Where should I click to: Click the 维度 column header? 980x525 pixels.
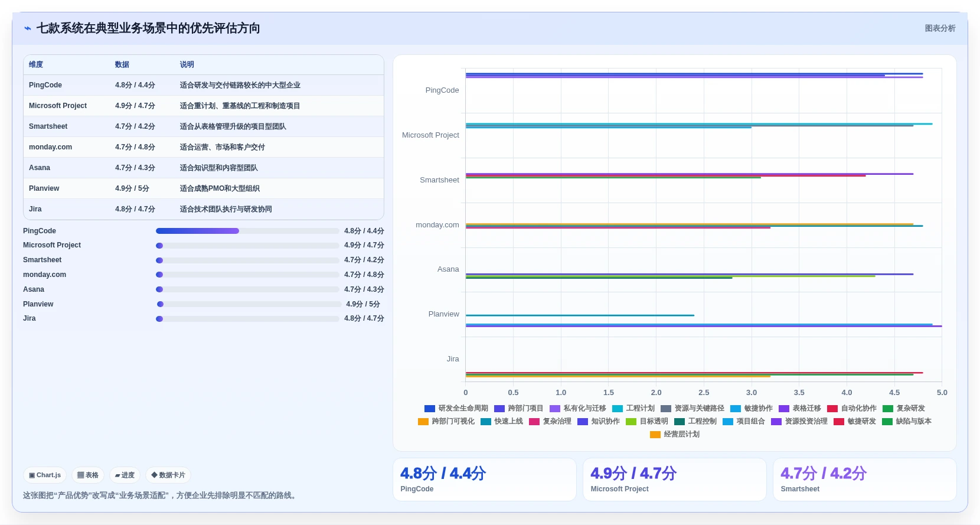pyautogui.click(x=36, y=64)
